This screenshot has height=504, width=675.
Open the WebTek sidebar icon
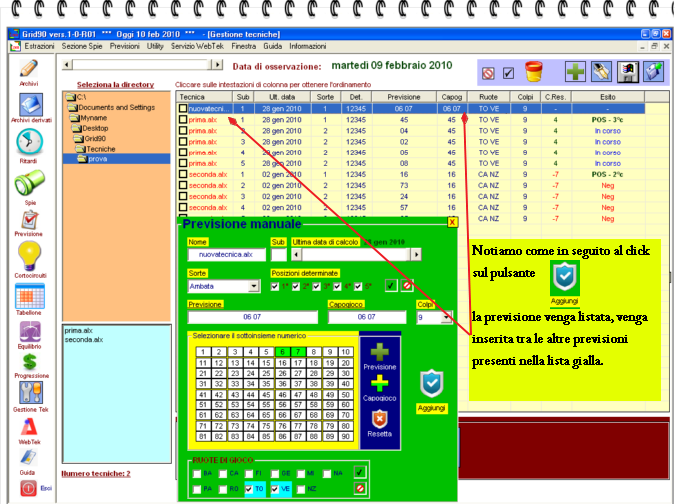29,427
